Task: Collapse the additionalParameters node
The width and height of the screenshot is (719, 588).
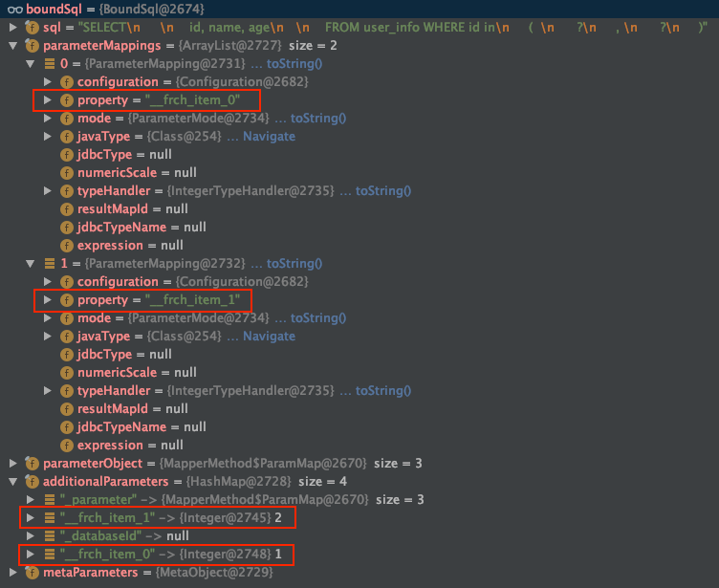Action: (12, 482)
